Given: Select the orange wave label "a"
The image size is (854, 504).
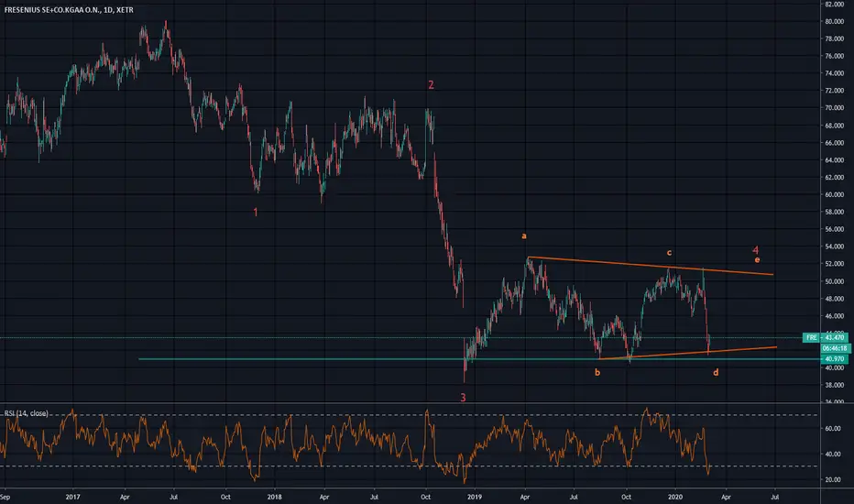Looking at the screenshot, I should [x=524, y=236].
